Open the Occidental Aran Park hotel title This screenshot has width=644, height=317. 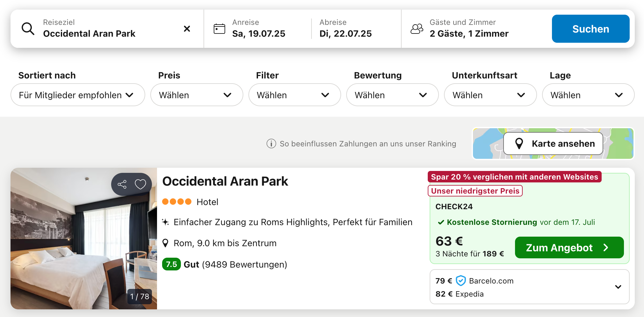[x=225, y=181]
